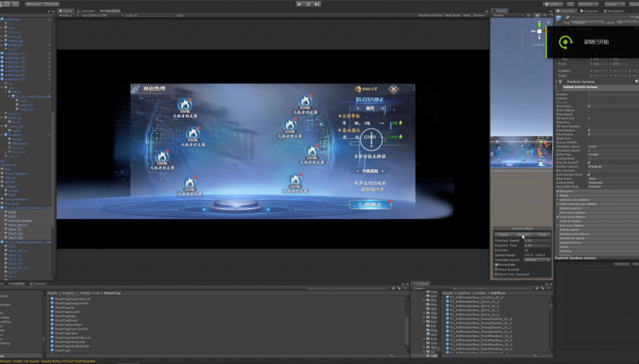
Task: Collapse the Particle System component foldout
Action: [557, 82]
